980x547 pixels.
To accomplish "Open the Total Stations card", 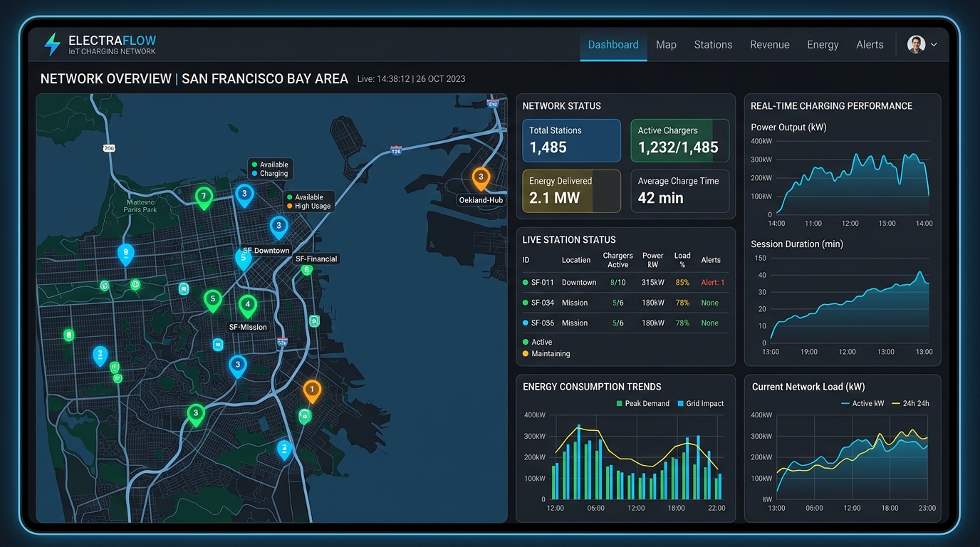I will coord(571,140).
